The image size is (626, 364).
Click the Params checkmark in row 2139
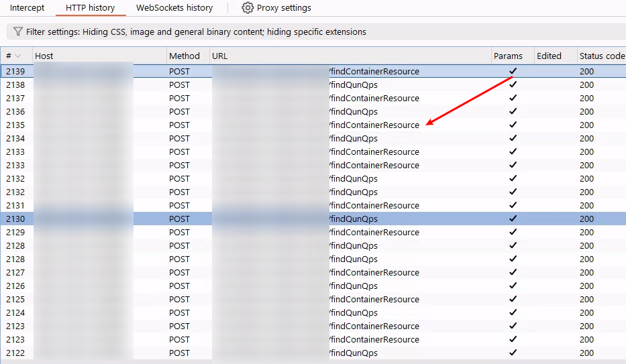(x=513, y=71)
